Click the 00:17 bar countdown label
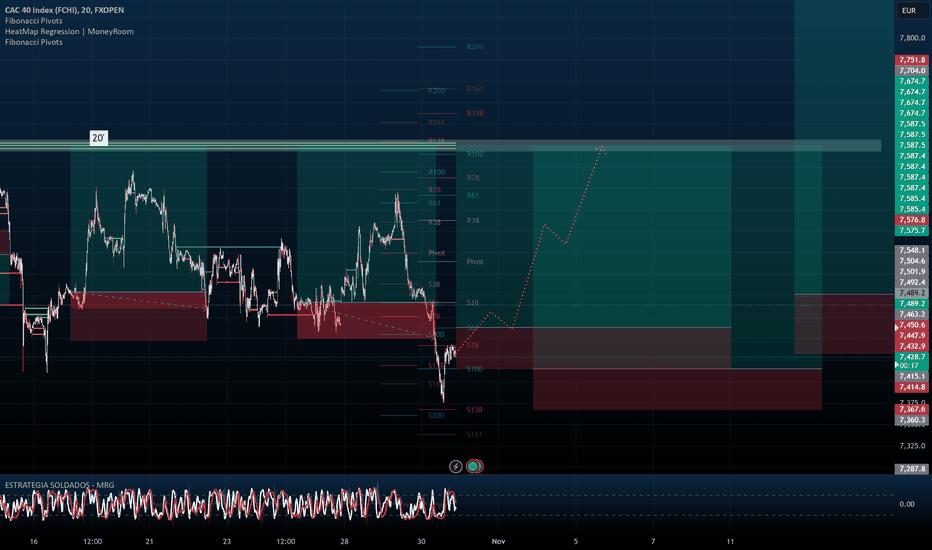The width and height of the screenshot is (932, 550). point(912,366)
